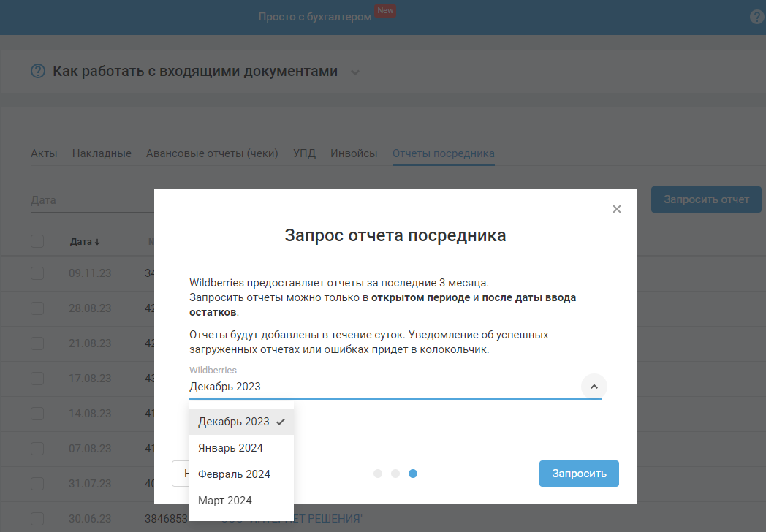Click the date 14.08.23 cell

click(x=90, y=414)
